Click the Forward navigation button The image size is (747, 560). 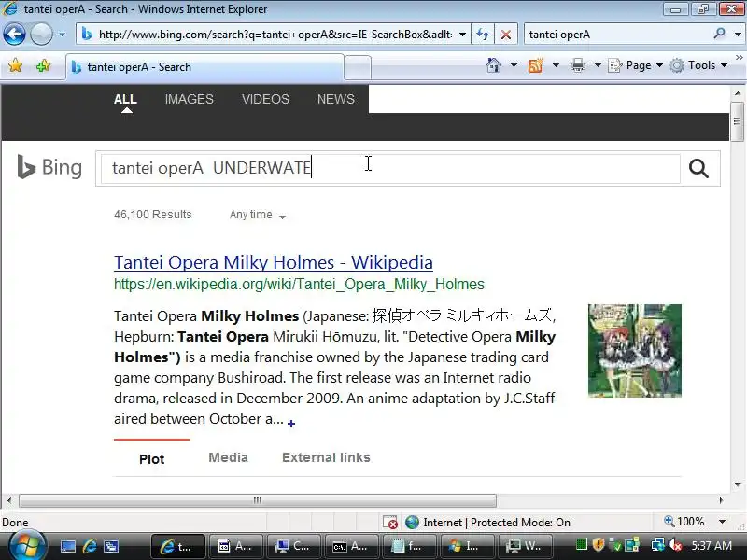41,35
